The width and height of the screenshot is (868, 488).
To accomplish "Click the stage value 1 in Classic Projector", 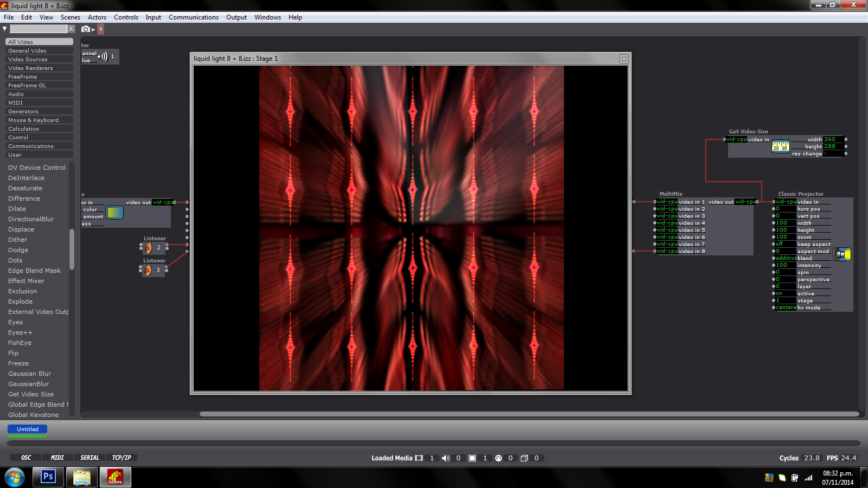I will (x=786, y=300).
